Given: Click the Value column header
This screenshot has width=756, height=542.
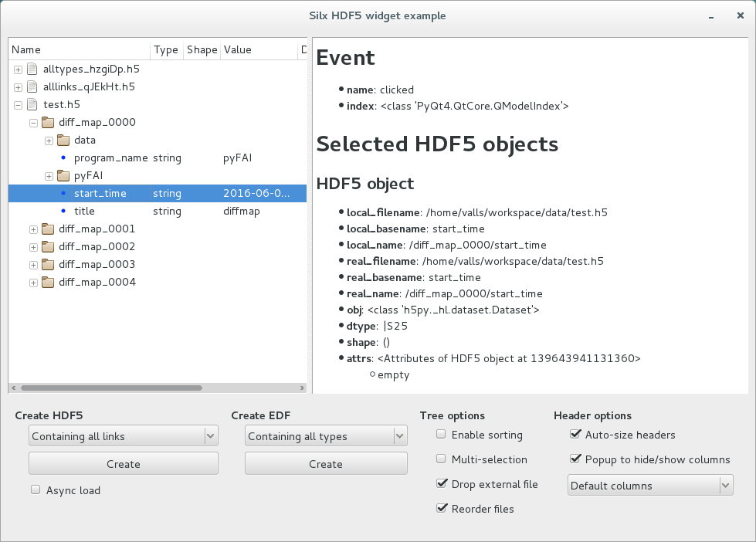Looking at the screenshot, I should click(x=238, y=50).
